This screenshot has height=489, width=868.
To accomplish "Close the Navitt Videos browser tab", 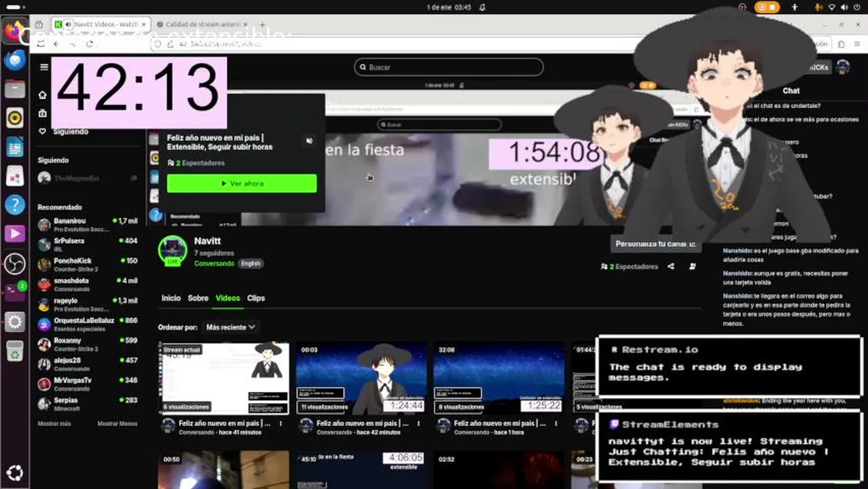I will 145,24.
